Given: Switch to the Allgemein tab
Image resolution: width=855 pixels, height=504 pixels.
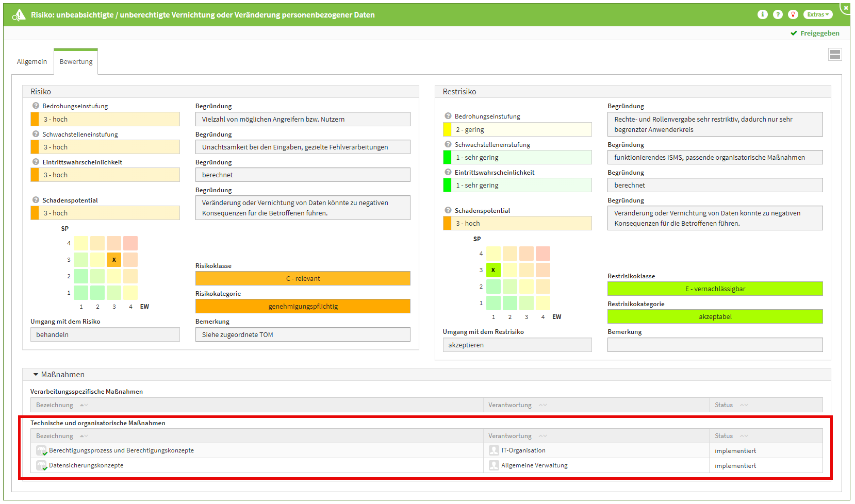Looking at the screenshot, I should (x=32, y=61).
